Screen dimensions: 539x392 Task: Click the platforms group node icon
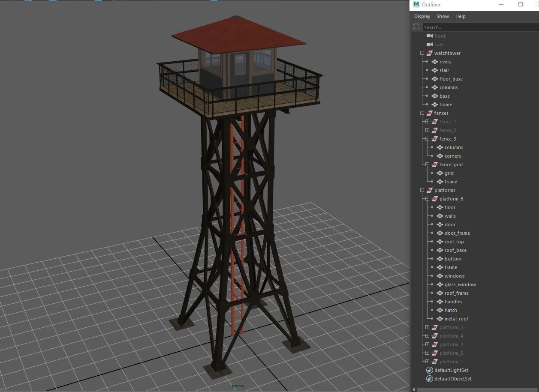(x=429, y=190)
